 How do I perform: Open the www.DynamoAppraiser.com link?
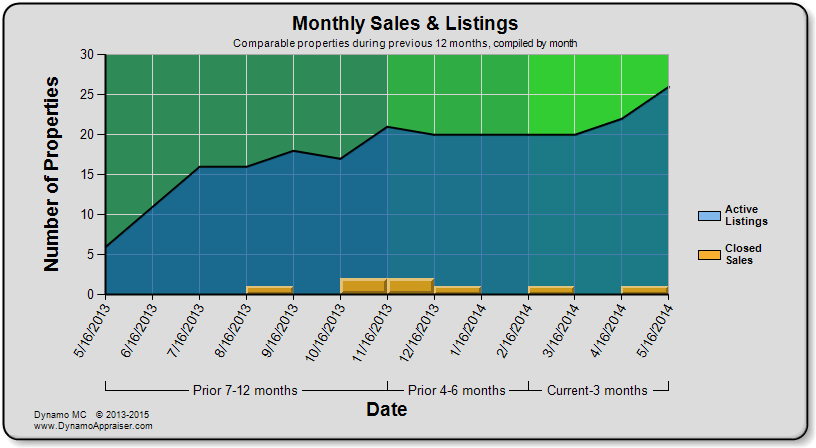[x=93, y=426]
